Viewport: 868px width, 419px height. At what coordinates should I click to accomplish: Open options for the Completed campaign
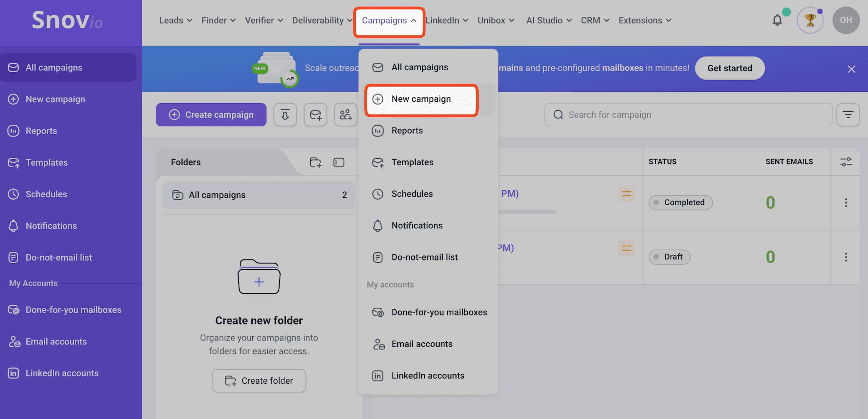[846, 202]
